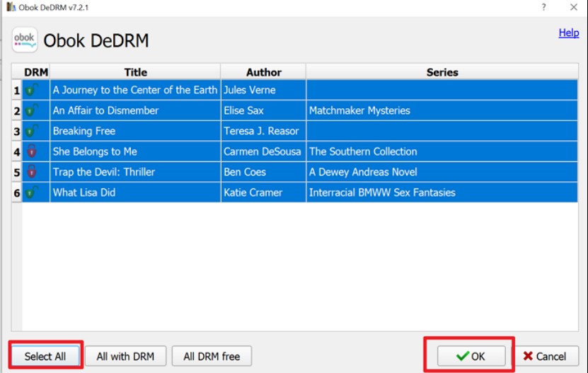Select title 'What Lisa Did'

(135, 193)
